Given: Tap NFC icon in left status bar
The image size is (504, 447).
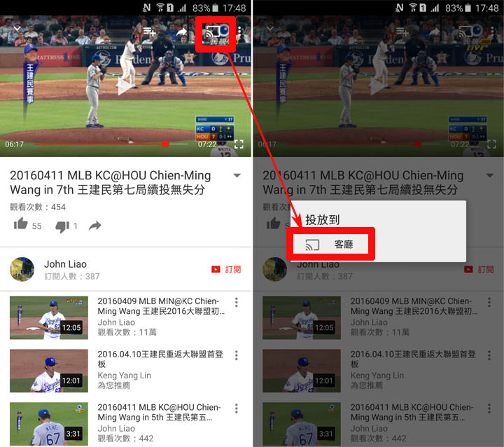Looking at the screenshot, I should [146, 8].
